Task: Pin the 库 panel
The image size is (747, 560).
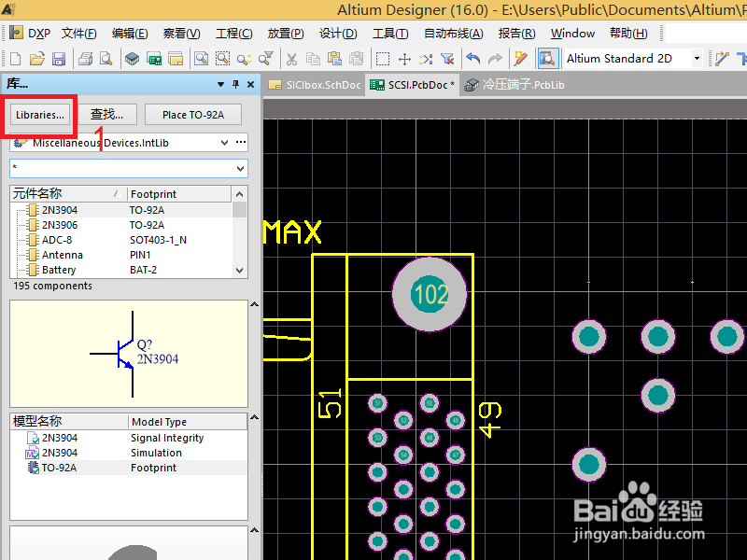Action: 236,84
